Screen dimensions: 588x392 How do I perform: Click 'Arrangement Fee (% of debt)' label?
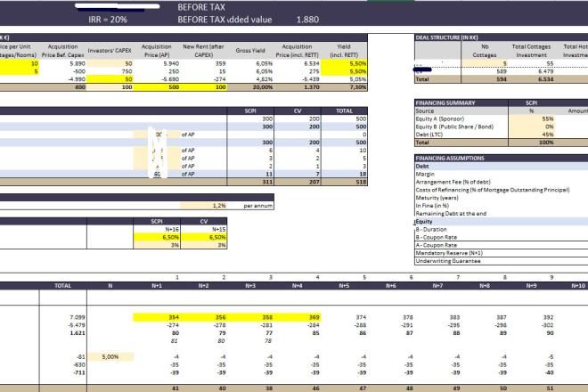click(x=453, y=182)
